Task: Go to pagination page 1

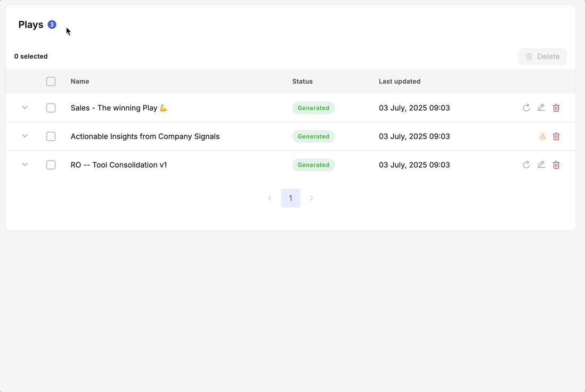Action: 290,198
